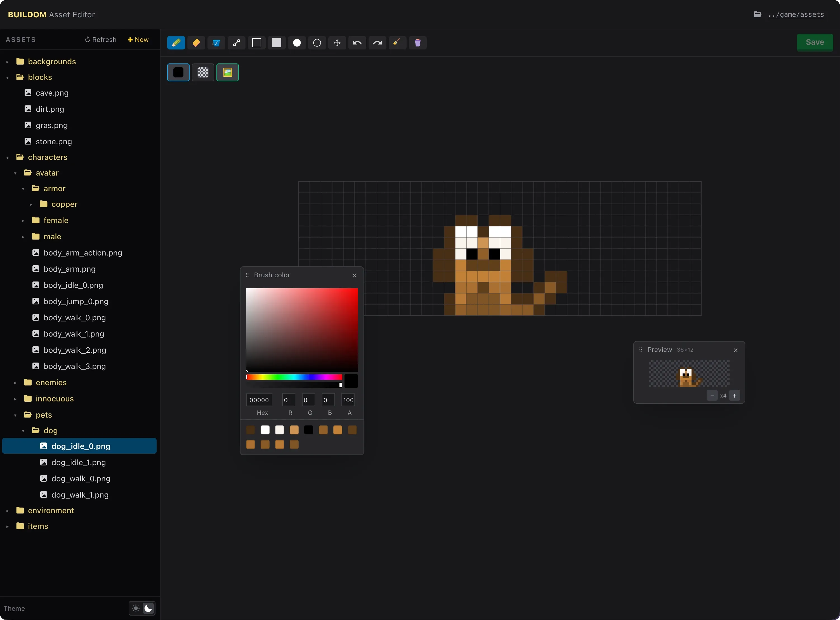
Task: Click the purple trash delete icon
Action: (x=418, y=43)
